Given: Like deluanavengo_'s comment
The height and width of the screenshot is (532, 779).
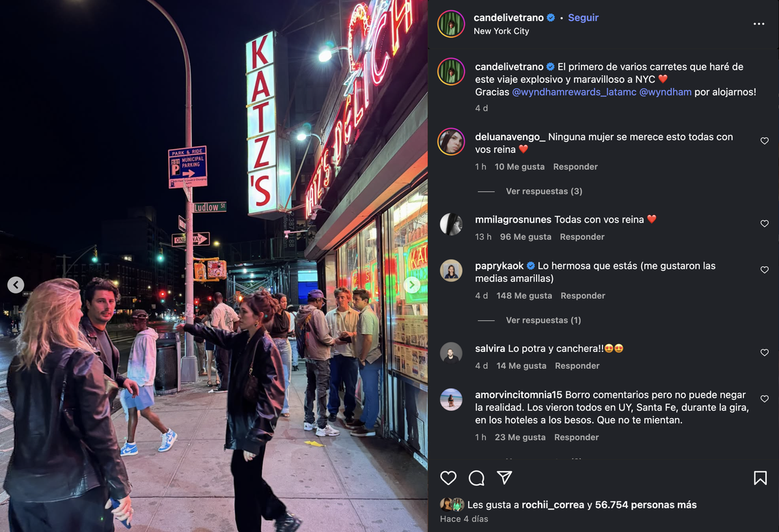Looking at the screenshot, I should [x=765, y=141].
